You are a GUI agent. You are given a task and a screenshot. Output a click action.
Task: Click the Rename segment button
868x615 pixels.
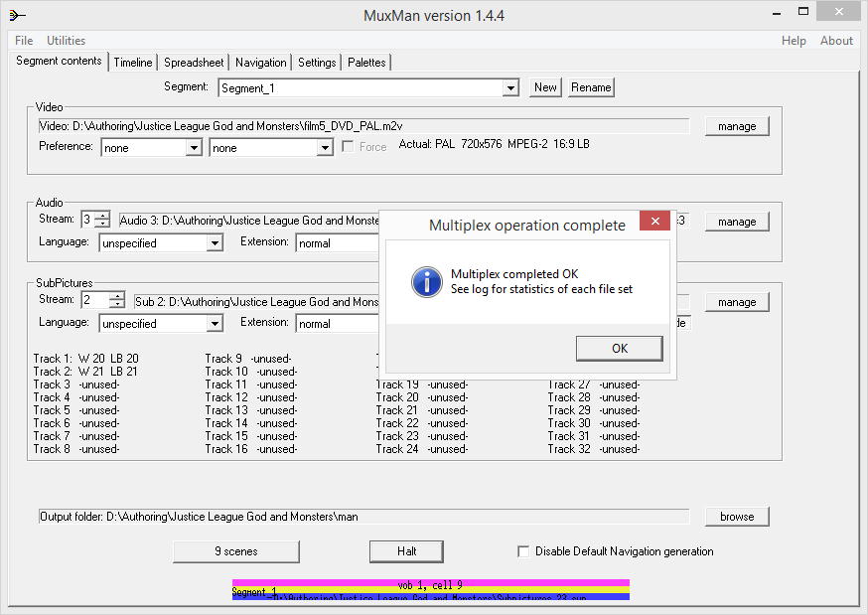click(x=591, y=87)
